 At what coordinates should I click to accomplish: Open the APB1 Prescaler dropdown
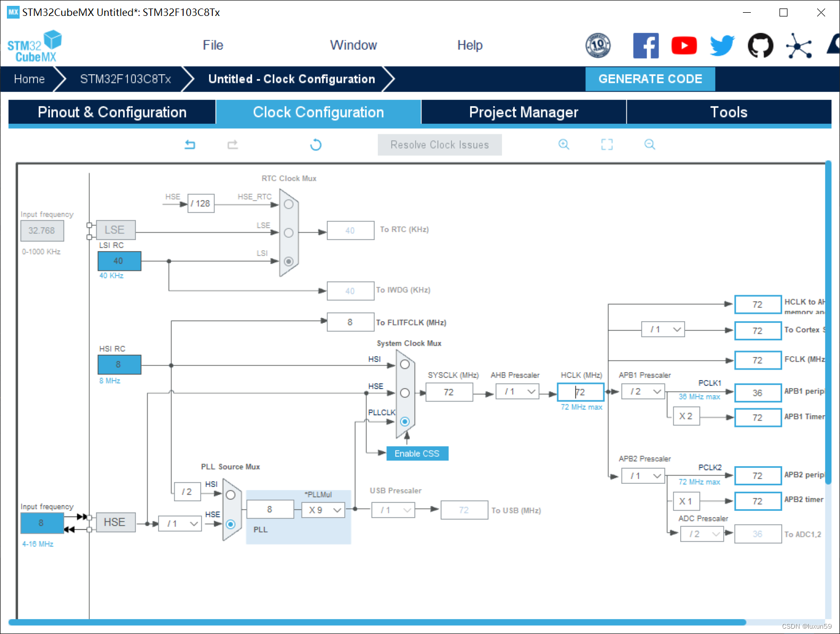(643, 392)
